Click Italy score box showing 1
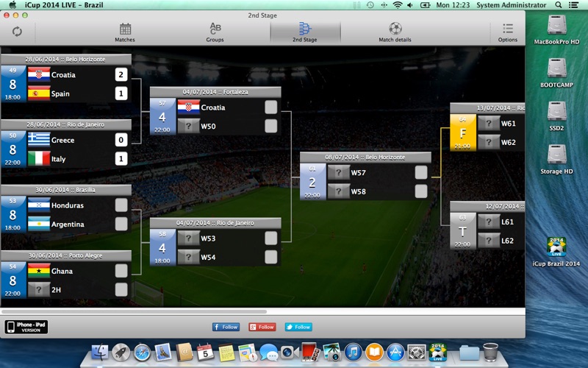The image size is (588, 368). pos(121,158)
